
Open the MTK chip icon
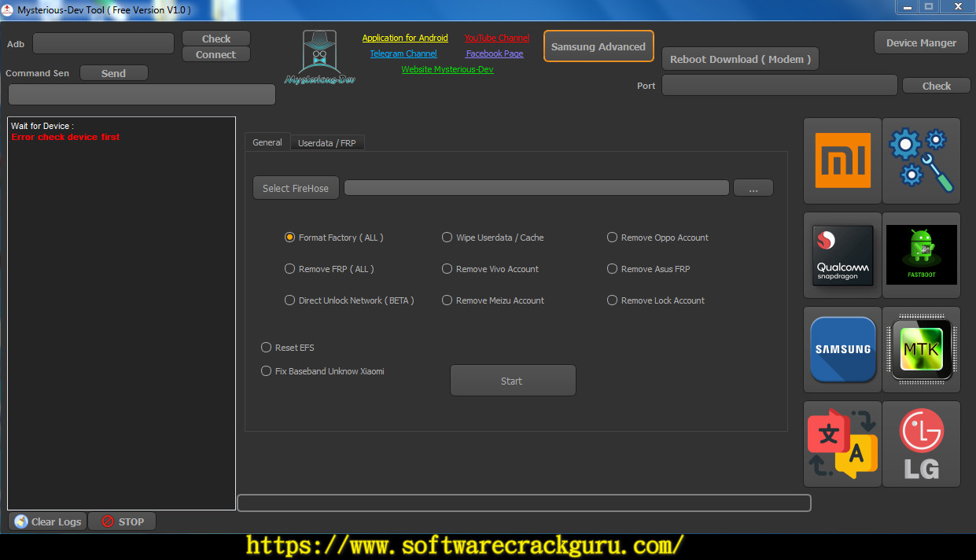coord(921,349)
